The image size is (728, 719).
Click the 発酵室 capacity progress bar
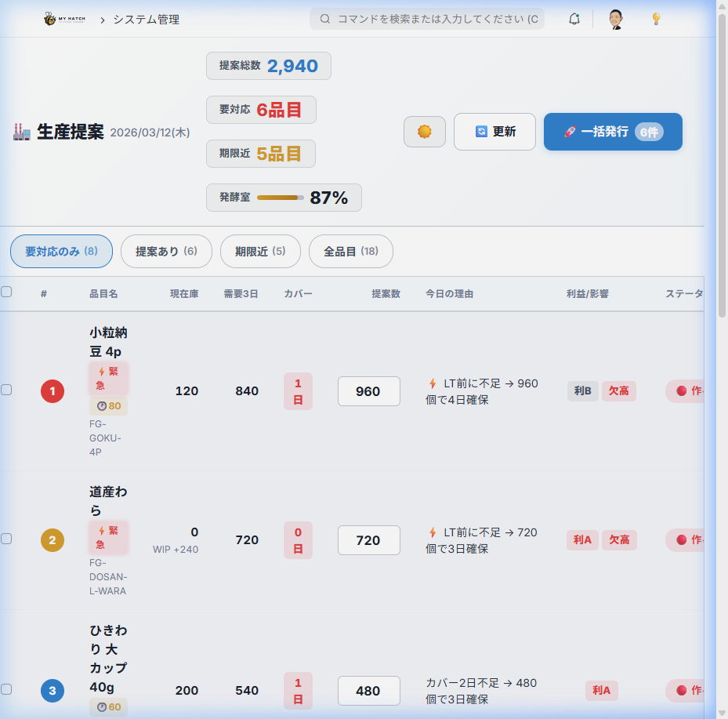pos(280,198)
